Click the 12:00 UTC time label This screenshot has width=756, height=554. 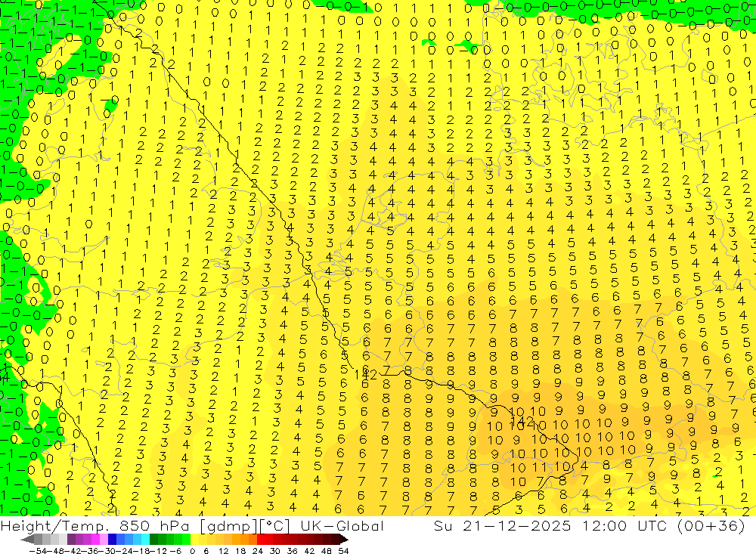tap(626, 525)
